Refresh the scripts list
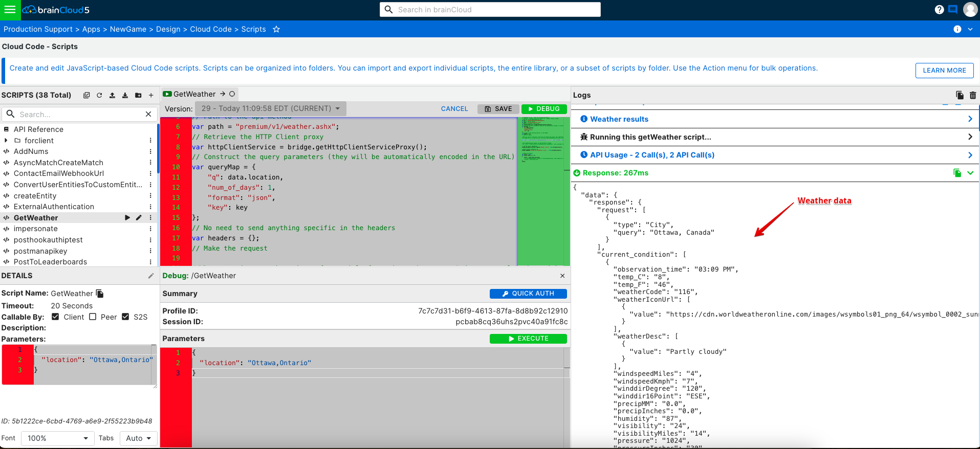The image size is (980, 449). tap(99, 95)
